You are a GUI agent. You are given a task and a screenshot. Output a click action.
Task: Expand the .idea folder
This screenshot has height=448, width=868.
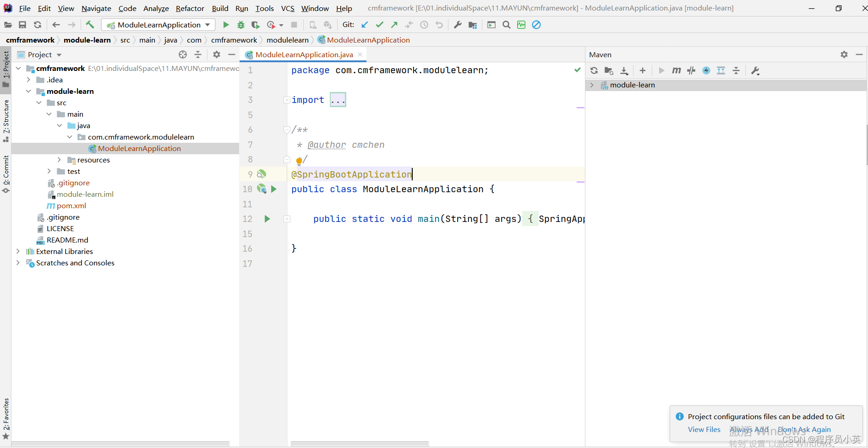click(28, 80)
